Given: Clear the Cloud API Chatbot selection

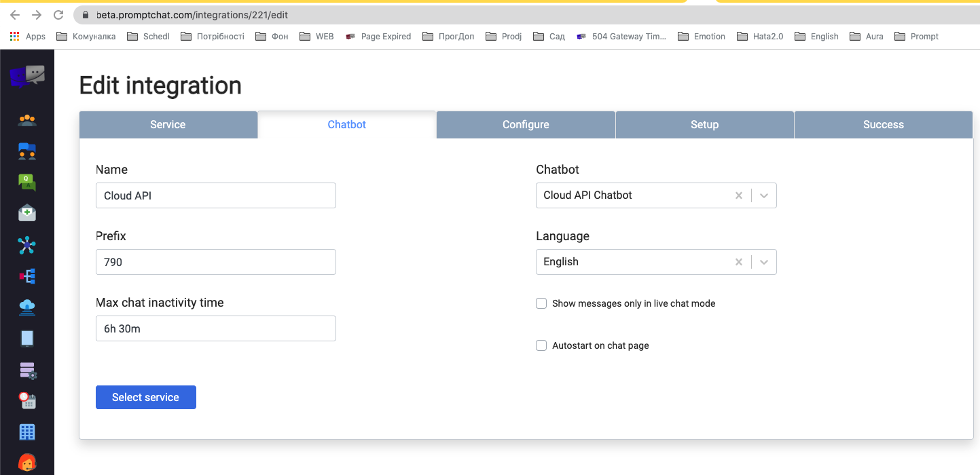Looking at the screenshot, I should point(739,195).
